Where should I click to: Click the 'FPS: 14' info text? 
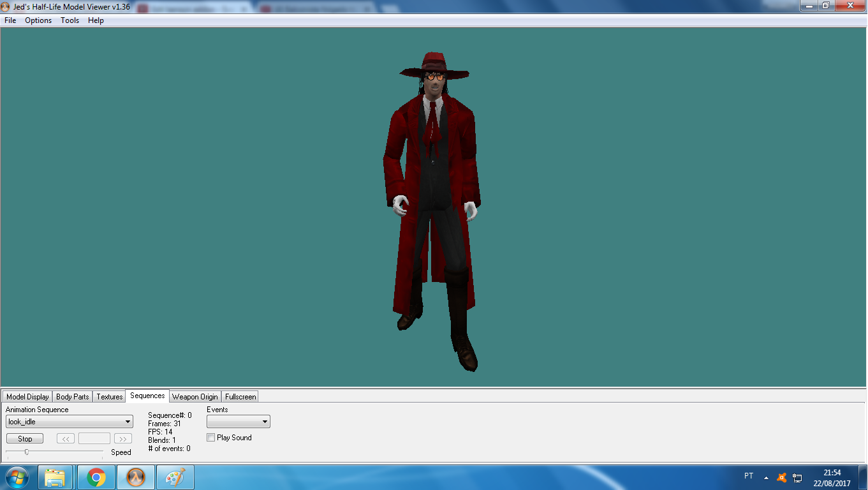(160, 432)
